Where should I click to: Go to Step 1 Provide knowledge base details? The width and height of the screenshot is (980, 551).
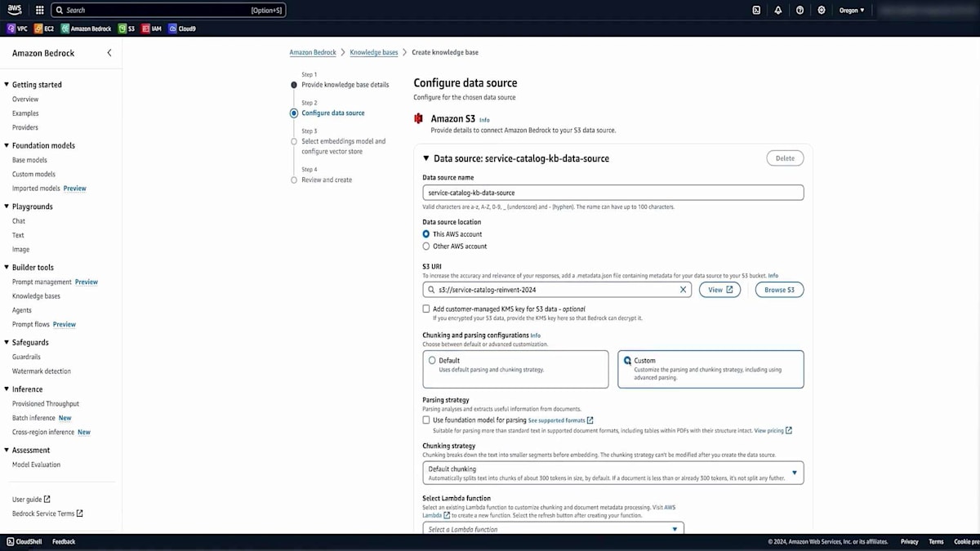coord(345,85)
